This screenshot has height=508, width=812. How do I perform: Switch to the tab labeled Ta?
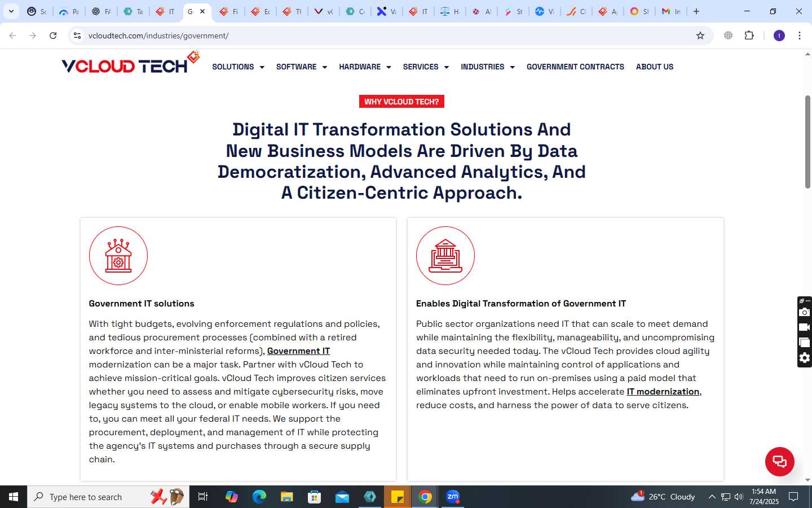coord(133,11)
